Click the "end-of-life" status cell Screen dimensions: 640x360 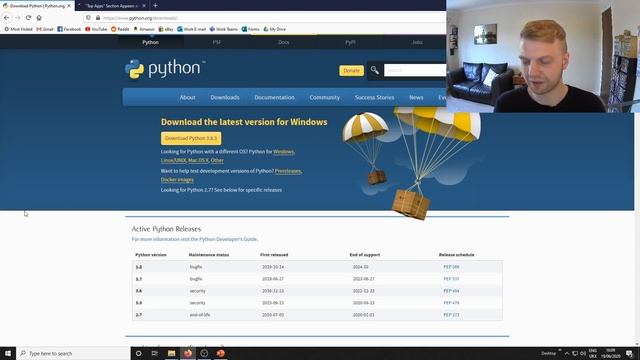200,315
